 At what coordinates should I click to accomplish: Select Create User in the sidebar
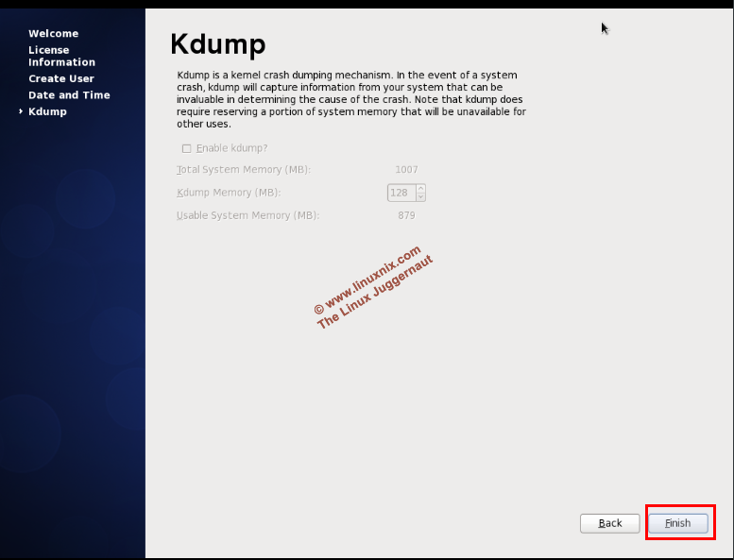60,78
